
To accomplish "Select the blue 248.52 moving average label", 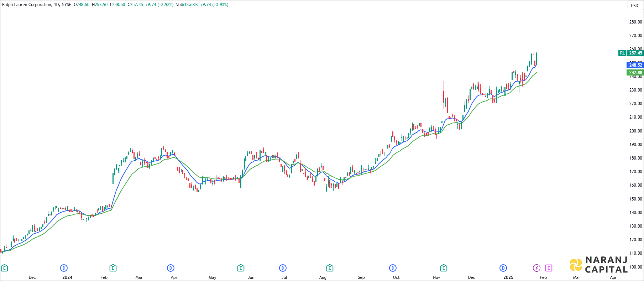I will 635,65.
